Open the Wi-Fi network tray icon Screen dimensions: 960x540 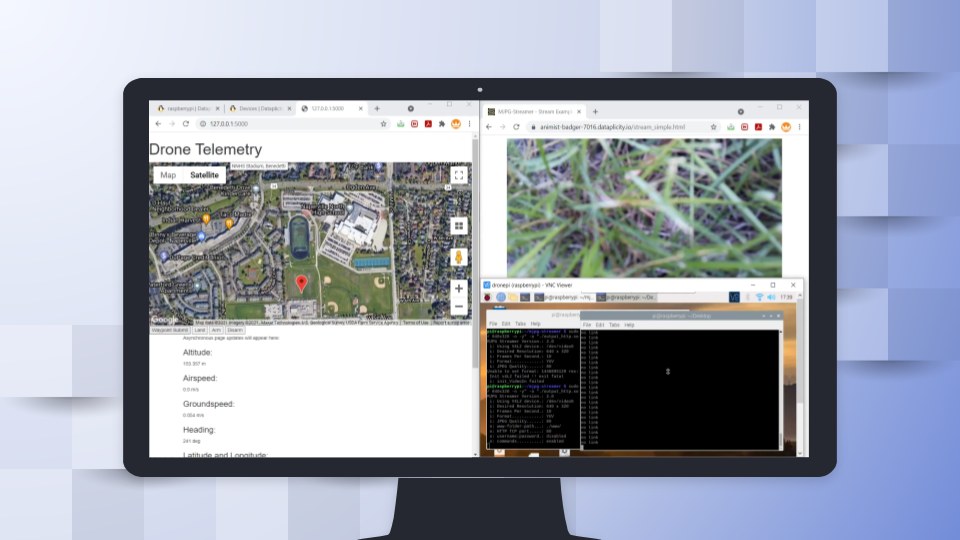point(759,297)
